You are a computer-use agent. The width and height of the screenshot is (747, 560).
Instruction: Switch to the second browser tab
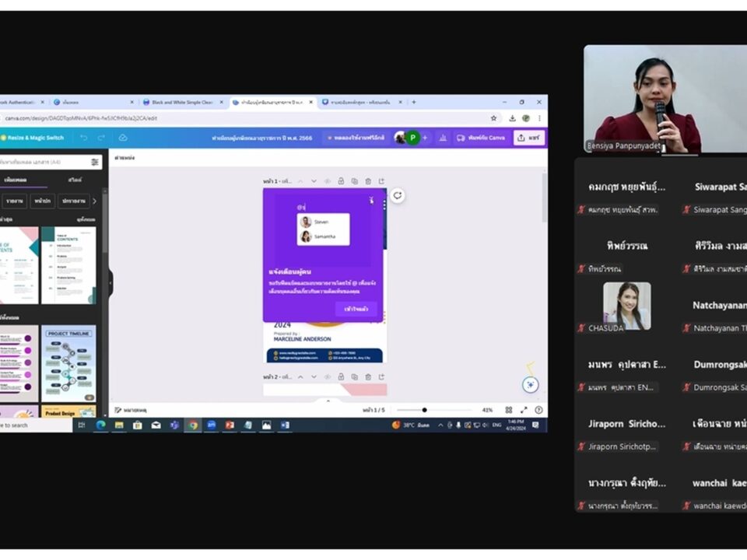click(x=93, y=102)
